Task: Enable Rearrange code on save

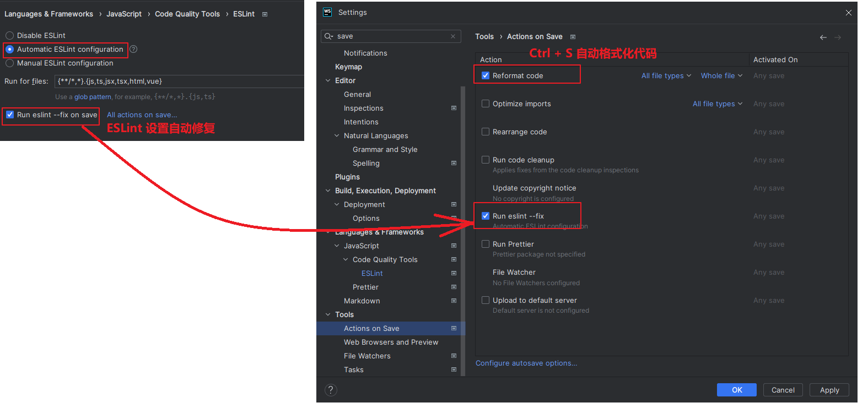Action: 486,132
